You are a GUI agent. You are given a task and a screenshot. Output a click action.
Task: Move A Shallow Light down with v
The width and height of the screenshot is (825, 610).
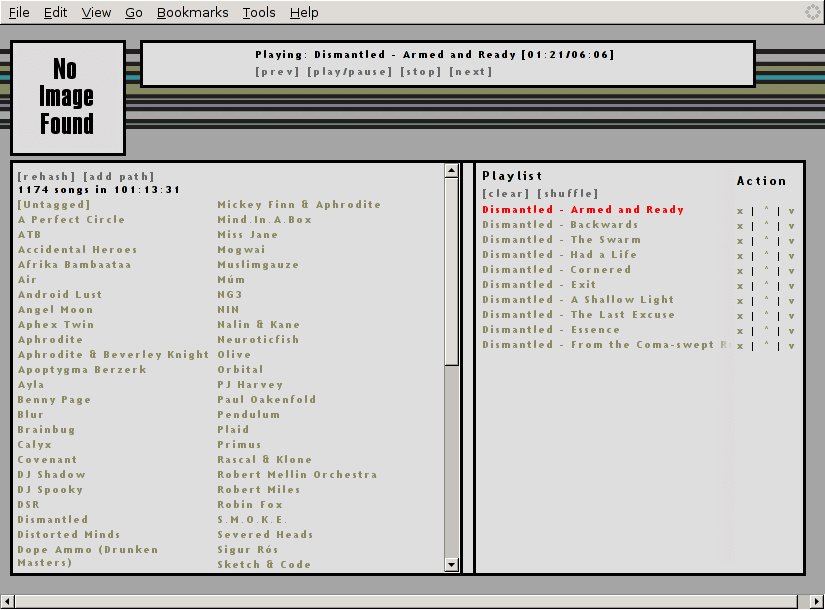click(791, 301)
